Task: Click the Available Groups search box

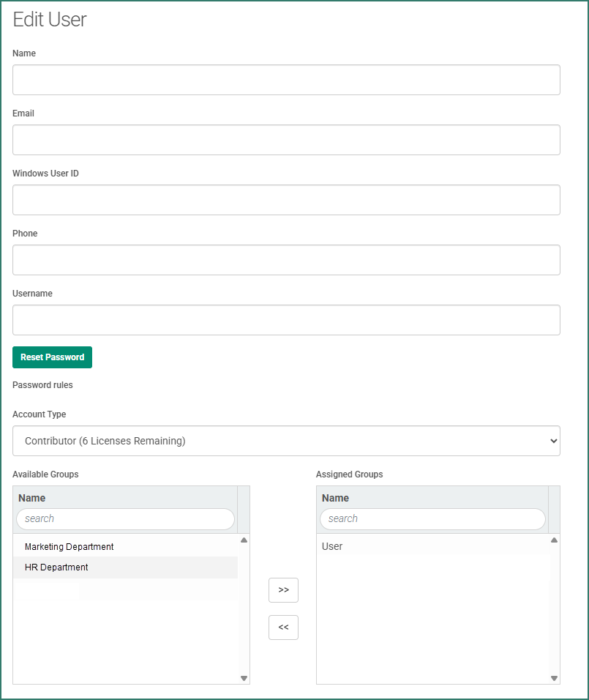Action: (125, 518)
